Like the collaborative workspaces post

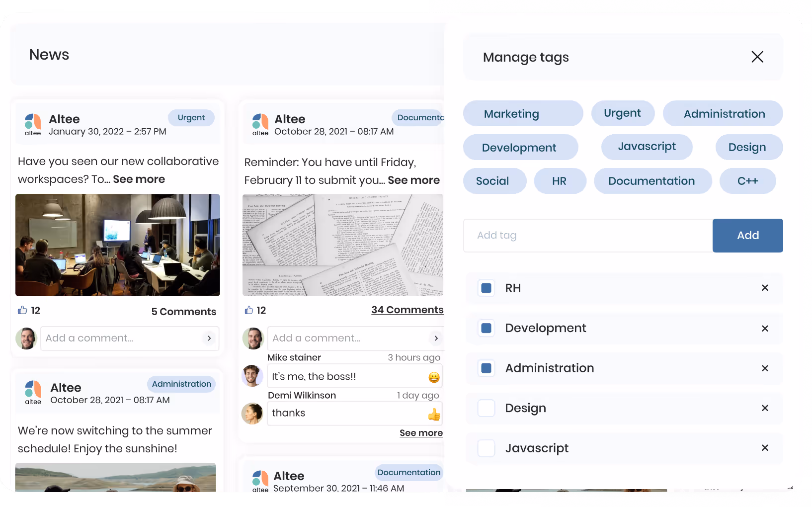[x=22, y=310]
